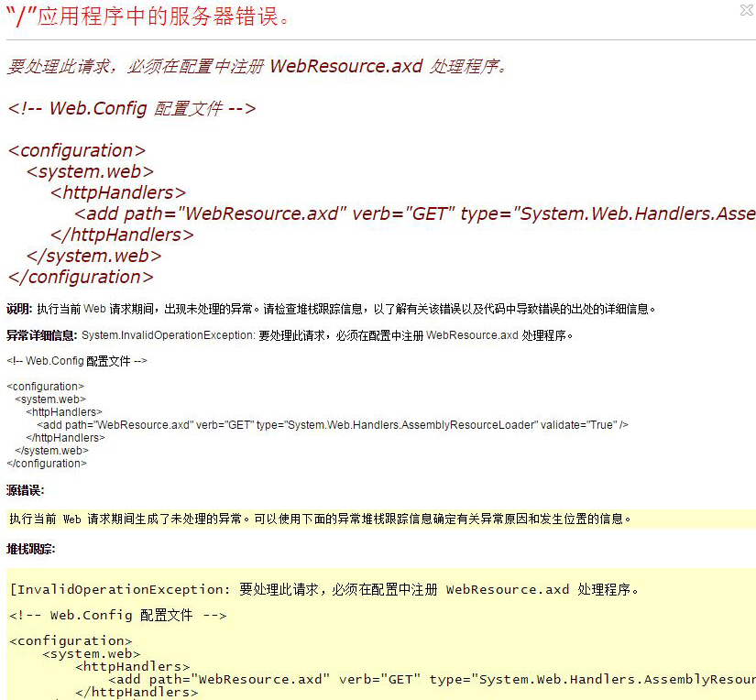Screen dimensions: 756x700
Task: Click the large italic add path="WebResource.axd" line
Action: (x=414, y=213)
